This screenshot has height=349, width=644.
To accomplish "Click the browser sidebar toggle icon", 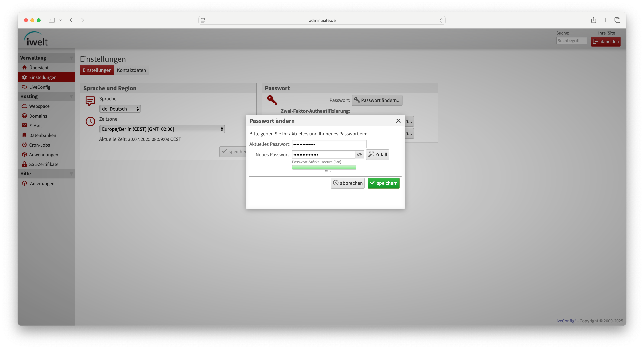I will (52, 20).
